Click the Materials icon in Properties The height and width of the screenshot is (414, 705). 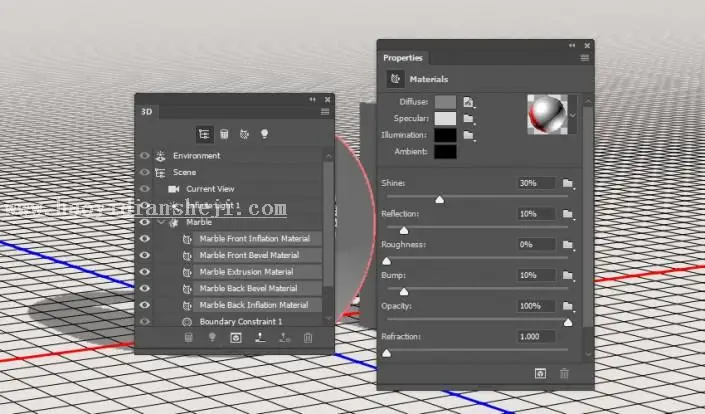[396, 79]
